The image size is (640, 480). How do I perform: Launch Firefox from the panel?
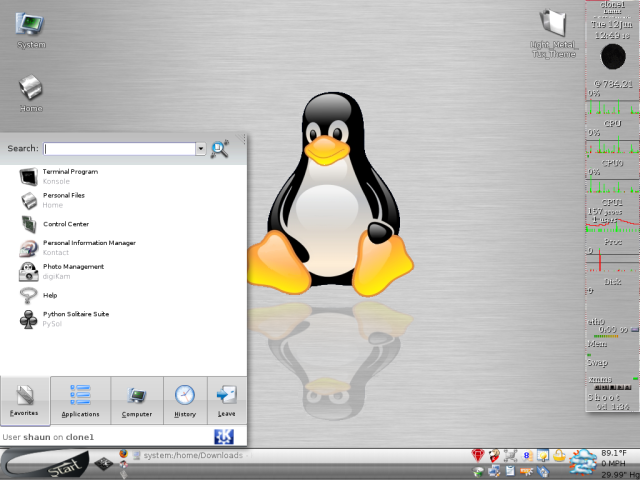coord(124,454)
